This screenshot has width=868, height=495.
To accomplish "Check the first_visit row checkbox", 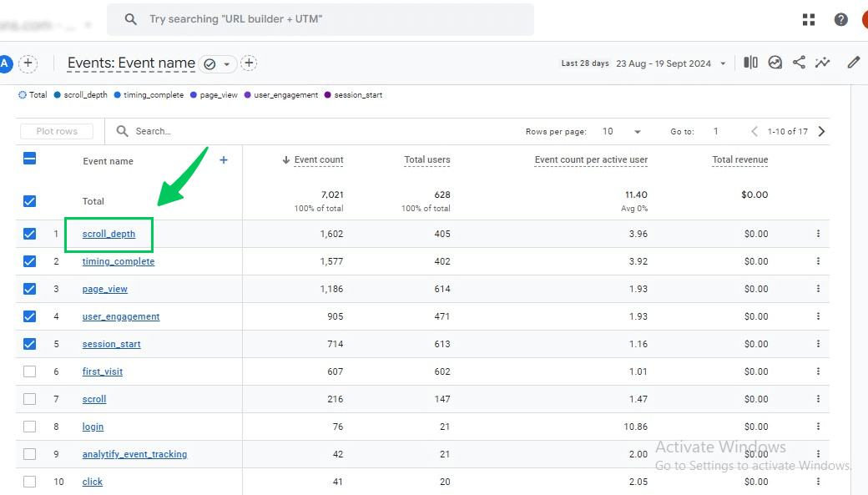I will 30,371.
